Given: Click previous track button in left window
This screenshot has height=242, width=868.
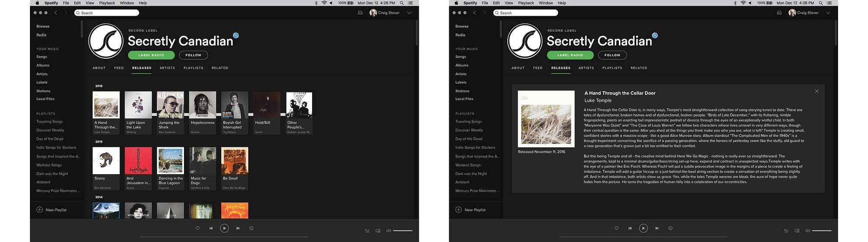Looking at the screenshot, I should (x=211, y=228).
